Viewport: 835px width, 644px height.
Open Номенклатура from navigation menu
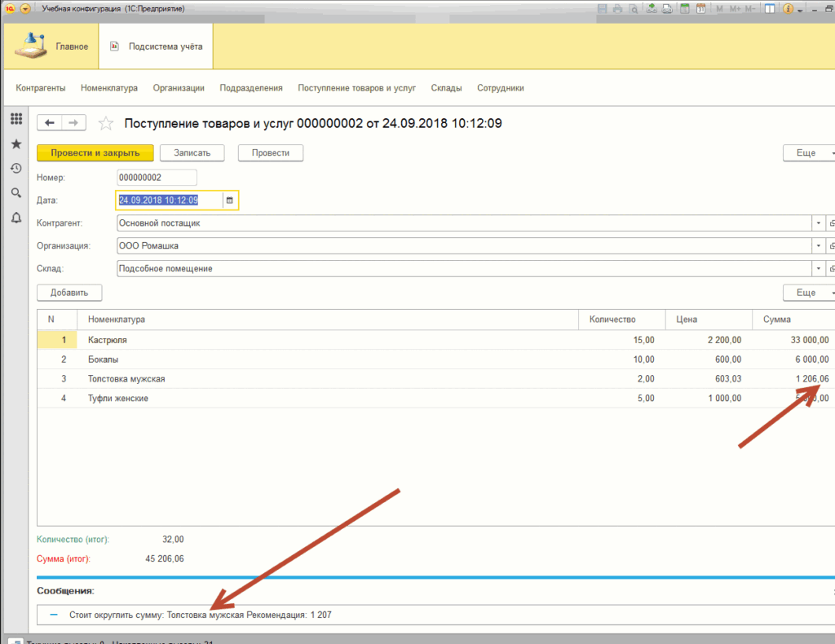[109, 88]
